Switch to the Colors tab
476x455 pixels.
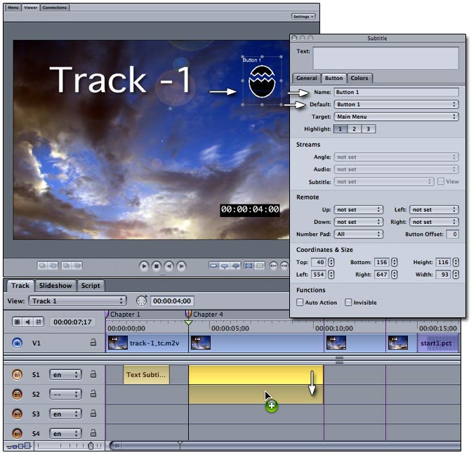click(359, 78)
